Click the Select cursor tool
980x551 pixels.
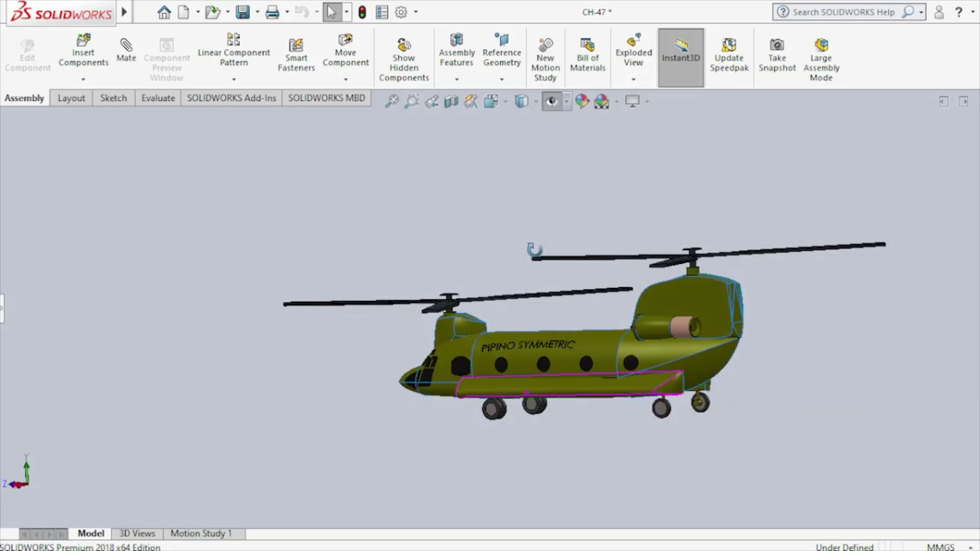click(332, 12)
